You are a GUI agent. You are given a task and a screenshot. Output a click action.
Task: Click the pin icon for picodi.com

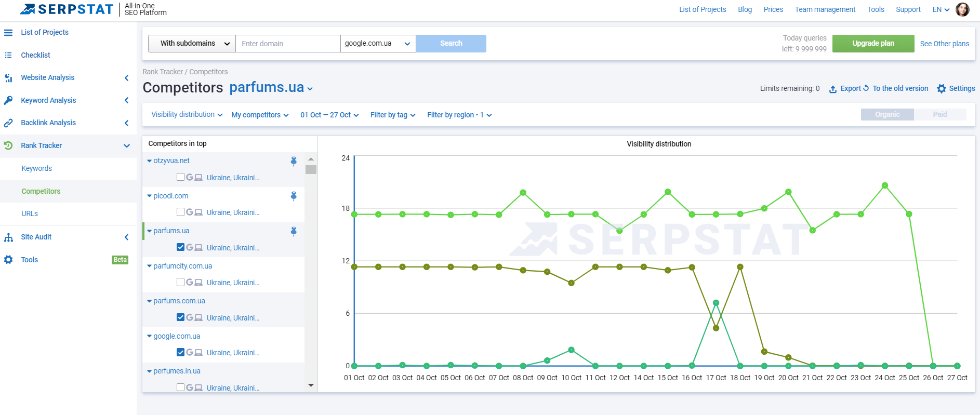point(294,196)
